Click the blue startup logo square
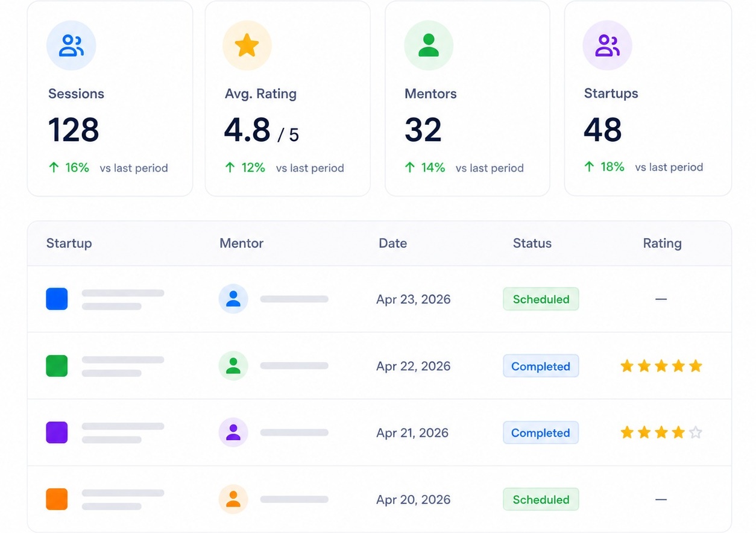The image size is (756, 533). (57, 299)
